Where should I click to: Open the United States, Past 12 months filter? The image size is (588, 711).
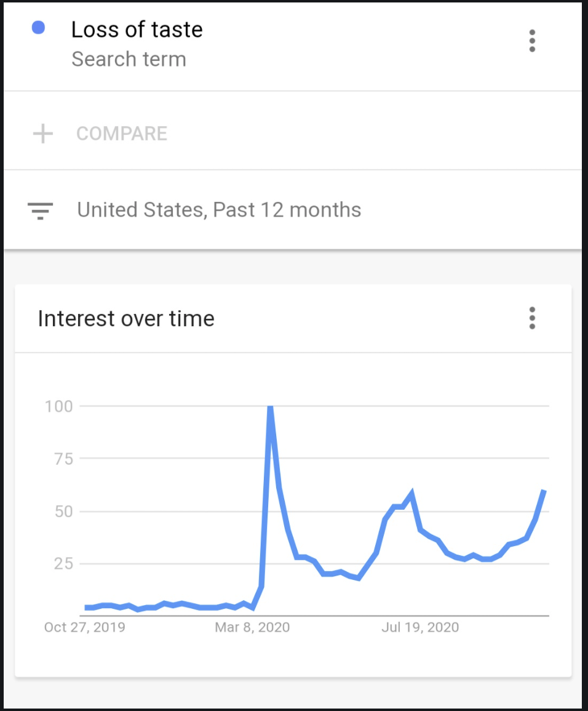(219, 210)
